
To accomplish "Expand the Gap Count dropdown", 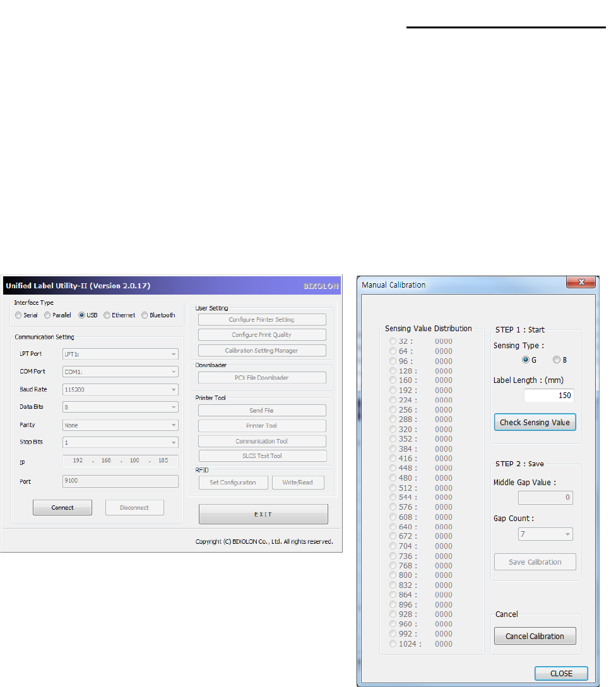I will point(545,534).
